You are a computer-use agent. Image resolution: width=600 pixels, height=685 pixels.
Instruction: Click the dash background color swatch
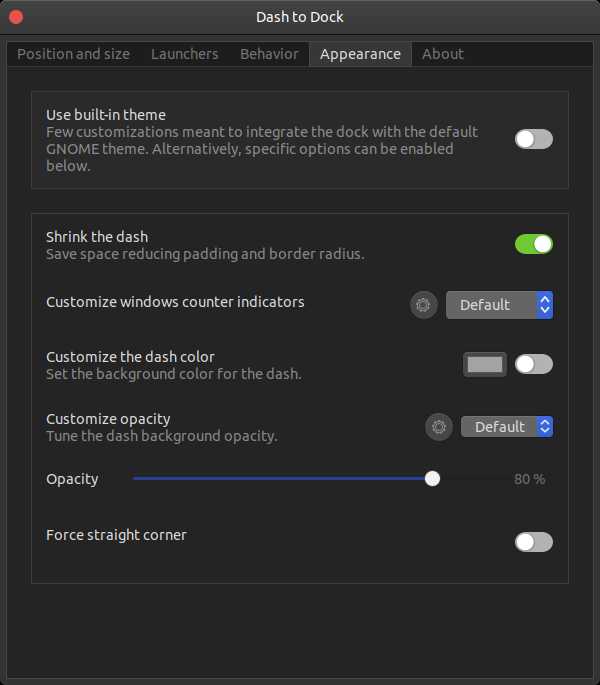[485, 364]
